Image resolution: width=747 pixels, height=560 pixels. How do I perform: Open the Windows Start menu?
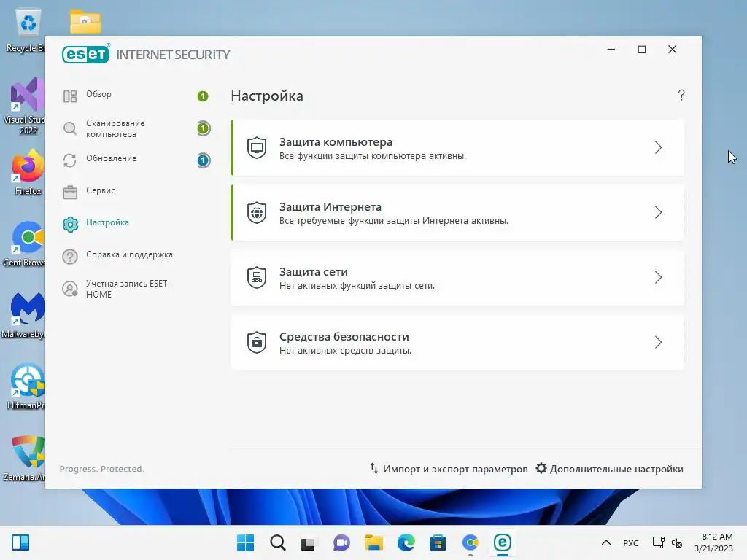pos(245,542)
